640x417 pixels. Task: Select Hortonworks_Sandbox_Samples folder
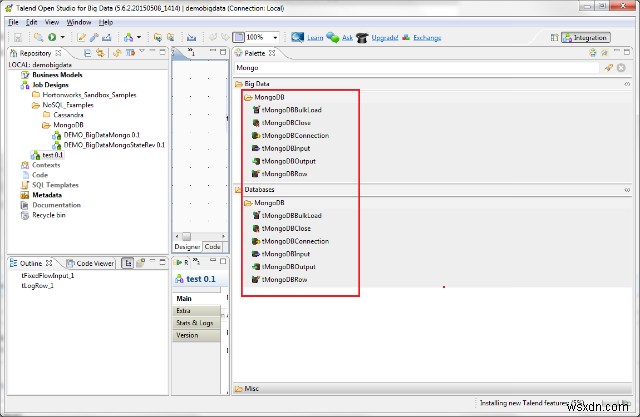point(89,95)
